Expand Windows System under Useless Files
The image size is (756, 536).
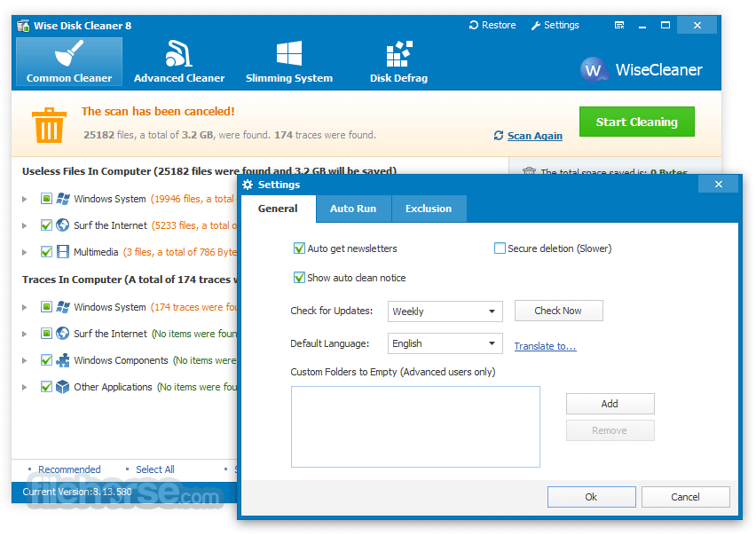point(25,199)
